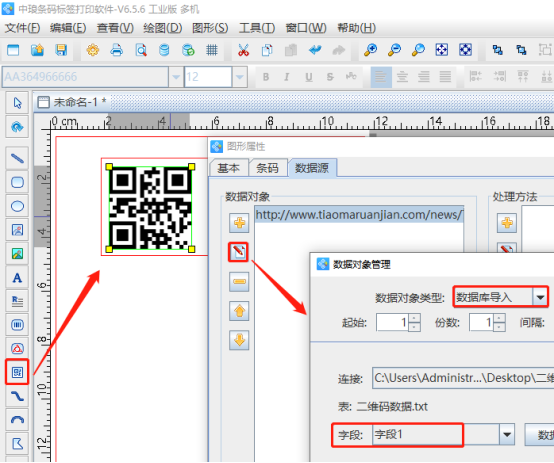Select the URL entry in data object list
Viewport: 554px width, 463px height.
359,215
